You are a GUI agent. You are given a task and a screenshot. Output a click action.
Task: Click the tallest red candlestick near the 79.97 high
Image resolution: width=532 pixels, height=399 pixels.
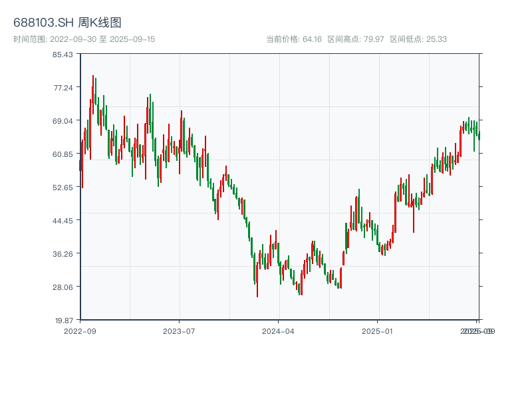[93, 94]
